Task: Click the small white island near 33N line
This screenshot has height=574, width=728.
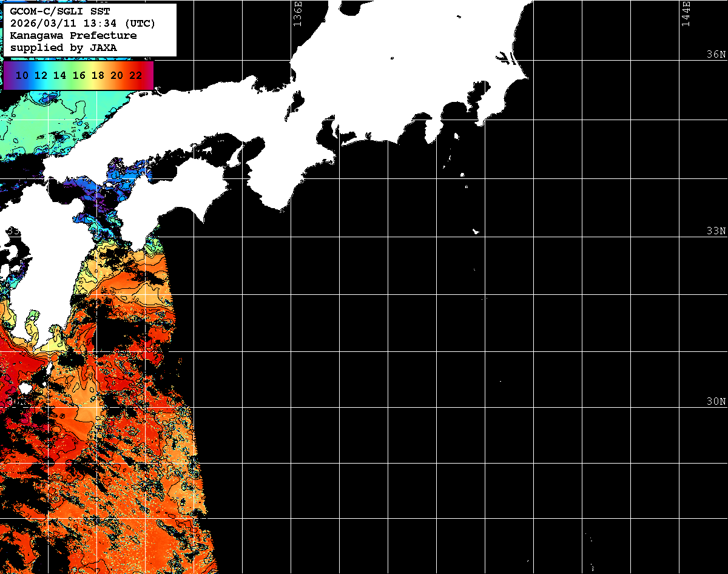Action: (x=476, y=231)
